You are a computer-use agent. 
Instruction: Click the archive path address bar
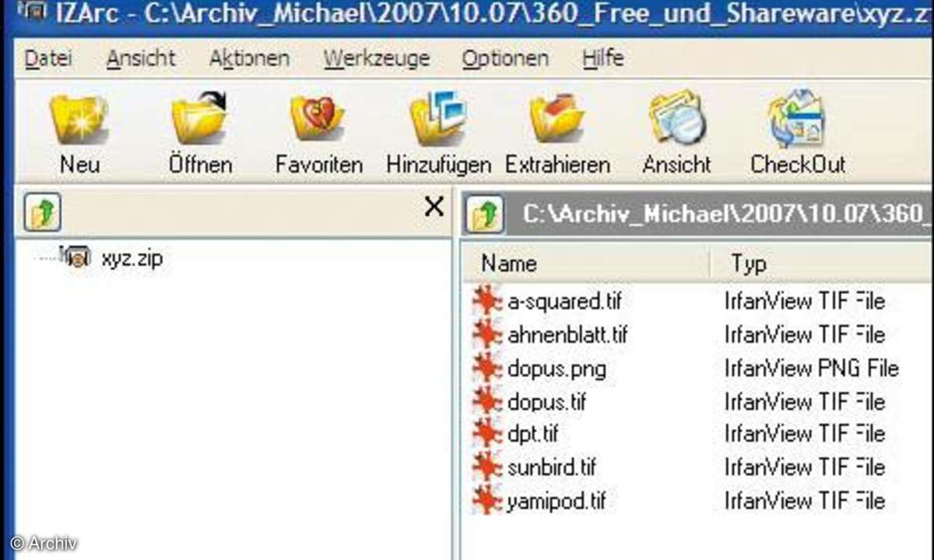[721, 215]
